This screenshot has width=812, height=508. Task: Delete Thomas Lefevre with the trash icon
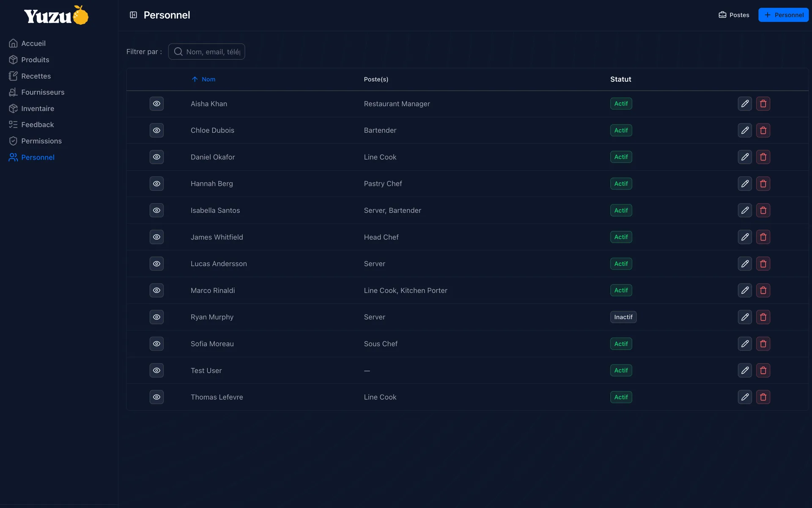click(763, 397)
